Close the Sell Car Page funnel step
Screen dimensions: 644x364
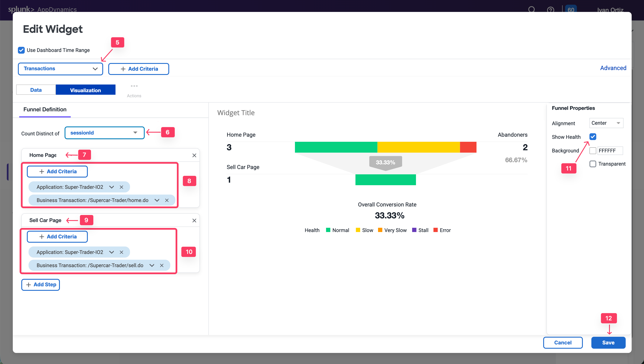pos(194,220)
